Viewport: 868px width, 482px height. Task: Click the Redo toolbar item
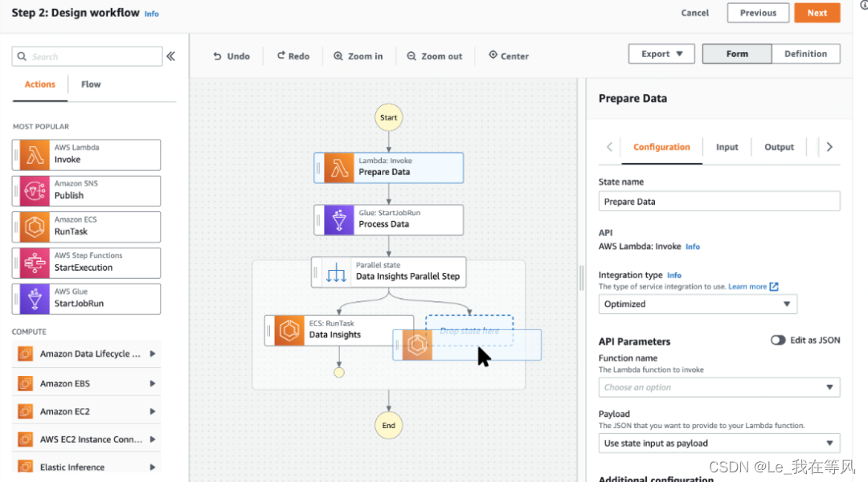pyautogui.click(x=293, y=56)
